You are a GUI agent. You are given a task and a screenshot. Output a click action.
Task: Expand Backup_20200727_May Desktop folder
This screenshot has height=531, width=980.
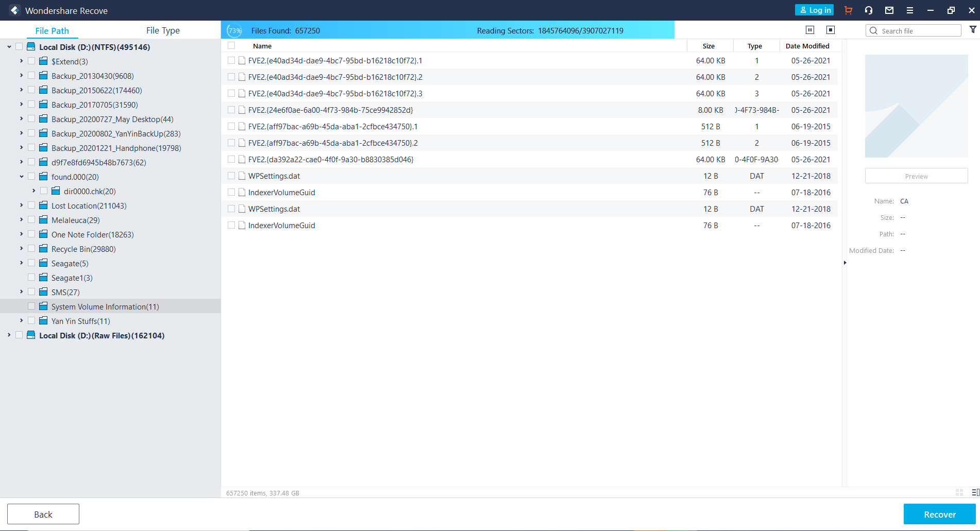(21, 118)
